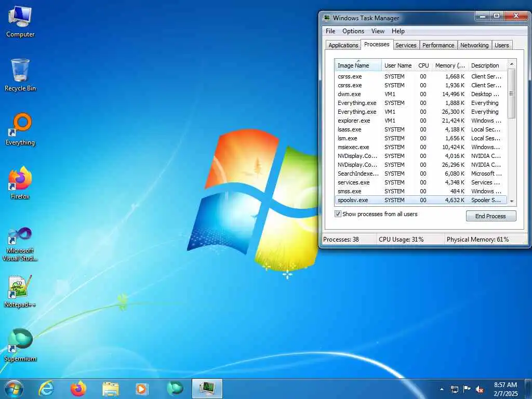Click the muted volume speaker tray icon
The width and height of the screenshot is (532, 399).
480,389
